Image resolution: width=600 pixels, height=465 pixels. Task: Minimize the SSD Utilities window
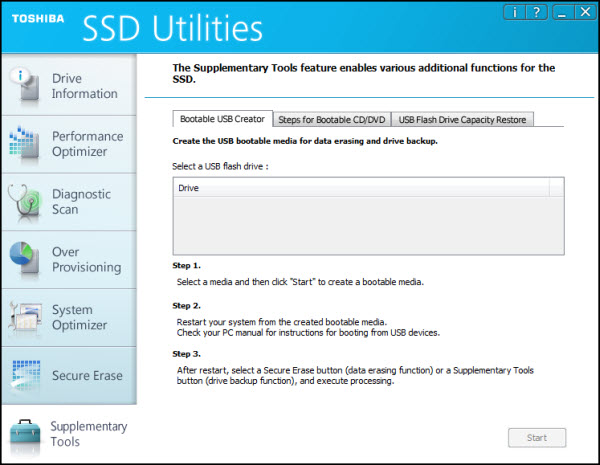point(562,12)
